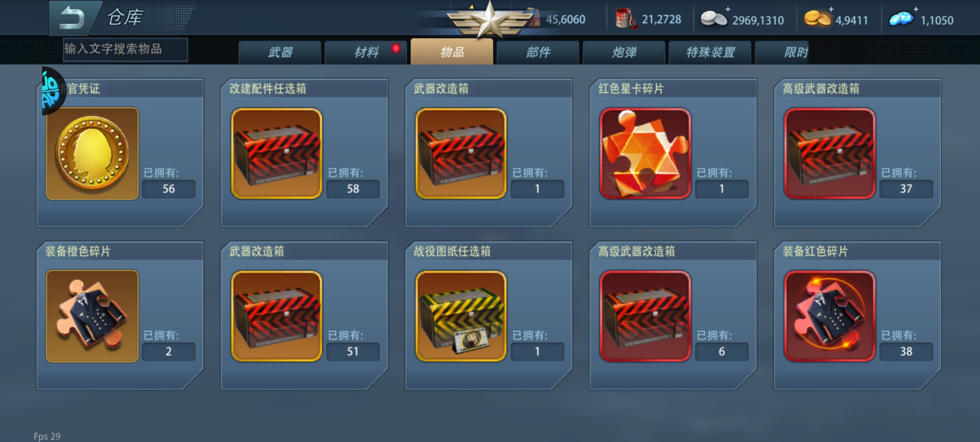Switch to the 材料 tab
Viewport: 980px width, 442px height.
tap(366, 52)
